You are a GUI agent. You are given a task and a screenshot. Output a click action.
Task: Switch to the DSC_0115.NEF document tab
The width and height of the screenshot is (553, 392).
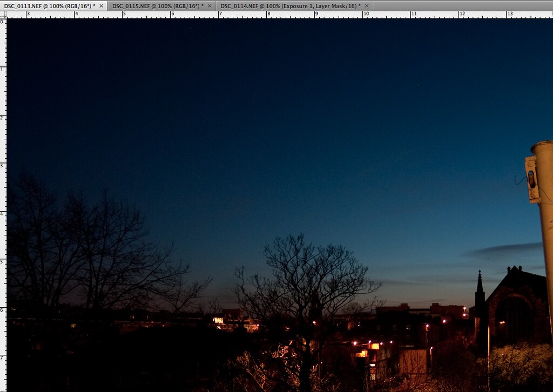[x=157, y=5]
